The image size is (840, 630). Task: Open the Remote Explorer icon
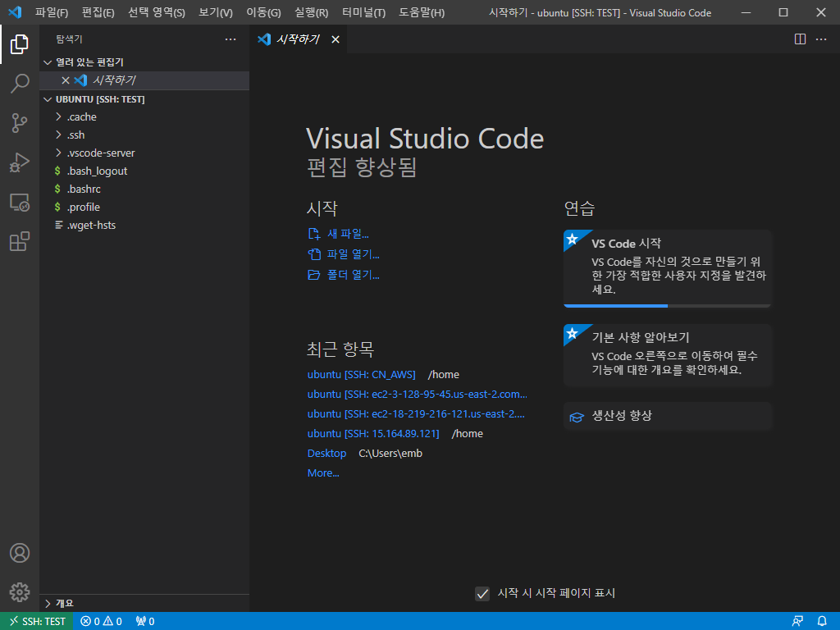[20, 202]
